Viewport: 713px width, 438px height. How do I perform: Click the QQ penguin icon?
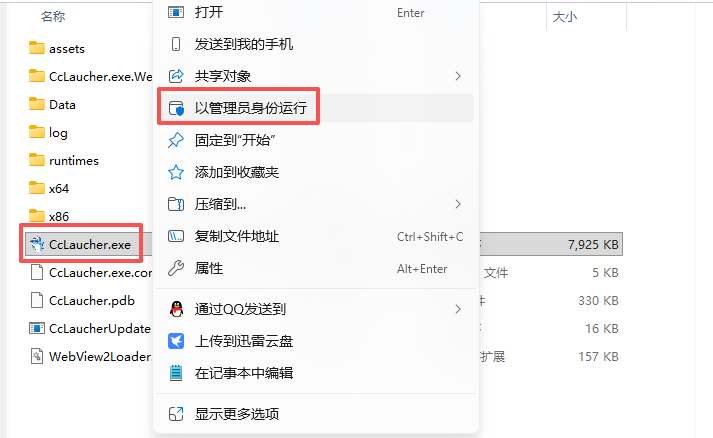pos(176,309)
